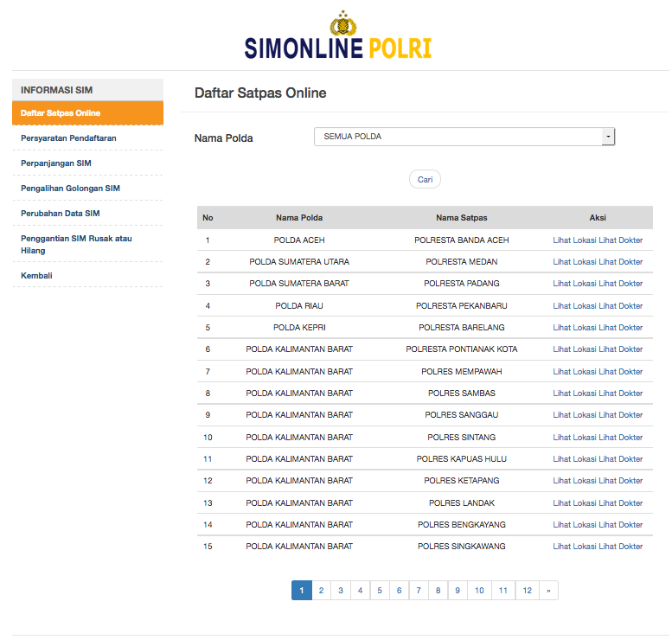Click Lihat Dokter for Polresta Pekanbaru
672x640 pixels.
pyautogui.click(x=621, y=305)
